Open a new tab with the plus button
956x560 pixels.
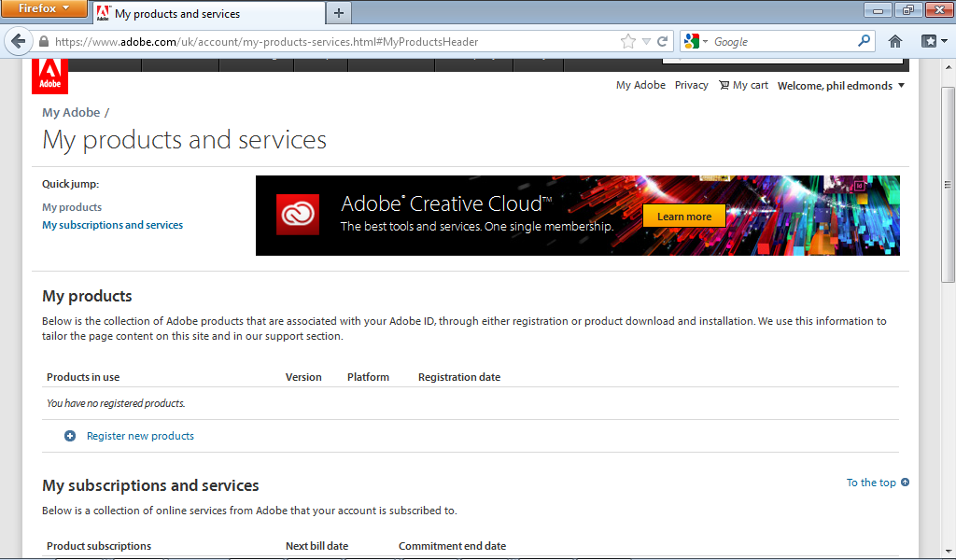point(339,13)
